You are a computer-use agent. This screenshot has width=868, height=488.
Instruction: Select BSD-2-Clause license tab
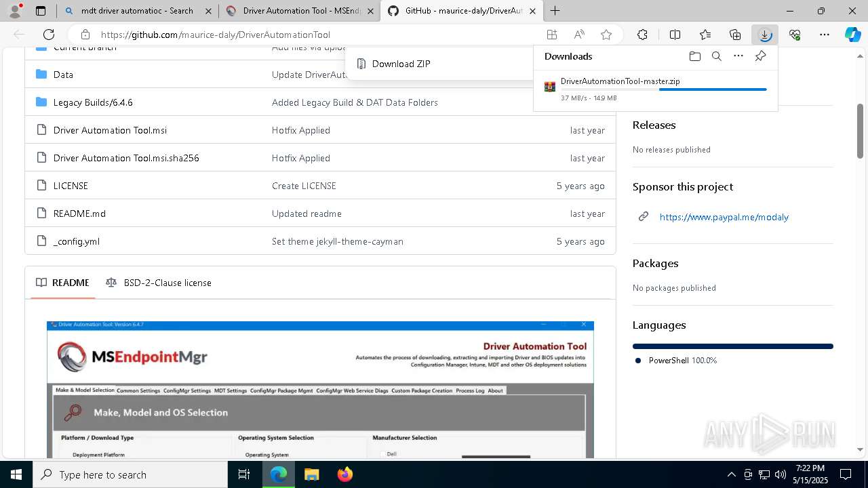pyautogui.click(x=159, y=283)
